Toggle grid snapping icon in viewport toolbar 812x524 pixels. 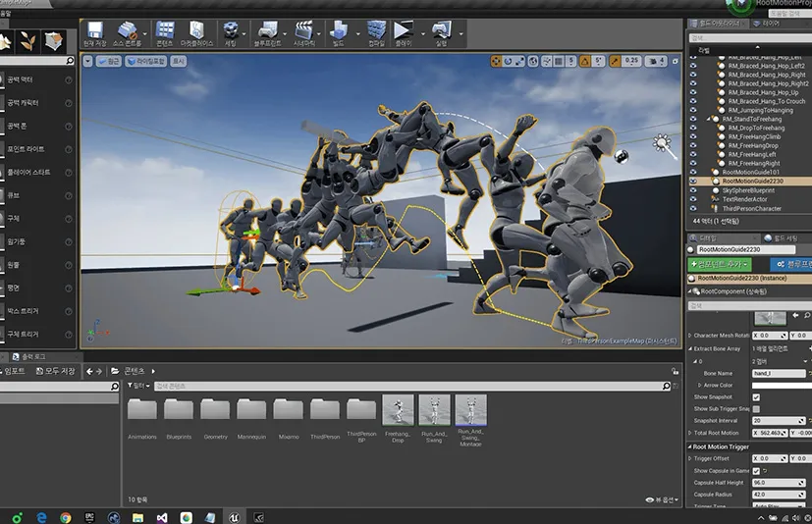pyautogui.click(x=559, y=61)
